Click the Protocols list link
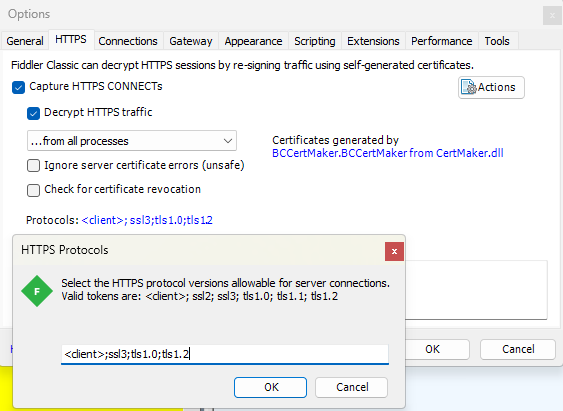This screenshot has width=563, height=411. coord(147,220)
